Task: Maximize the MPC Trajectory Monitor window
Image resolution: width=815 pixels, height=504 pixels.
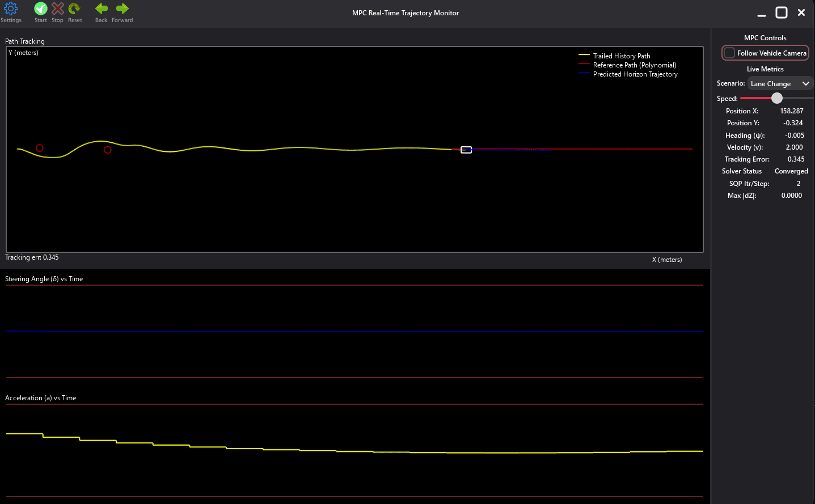Action: [x=782, y=12]
